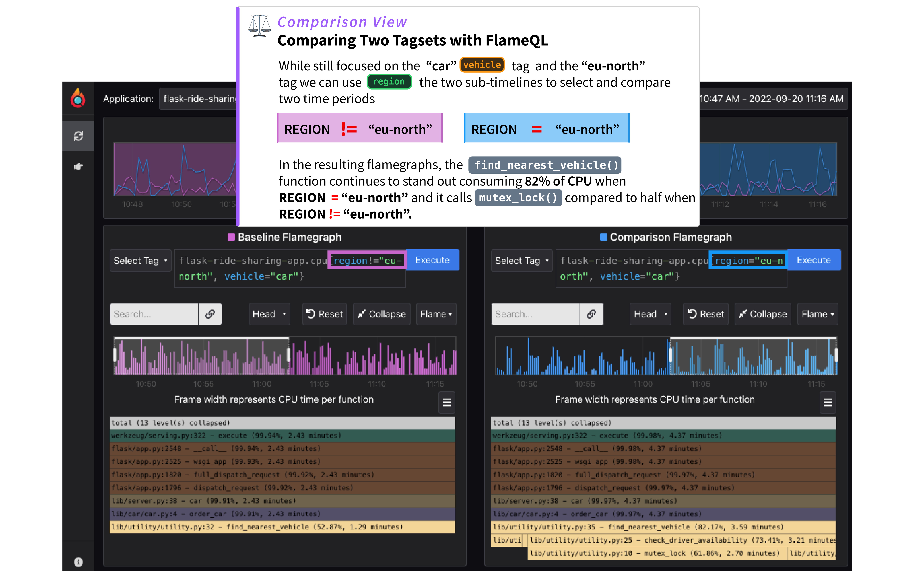Select comparison full_dispatch_request frame
Image resolution: width=924 pixels, height=579 pixels.
click(663, 475)
